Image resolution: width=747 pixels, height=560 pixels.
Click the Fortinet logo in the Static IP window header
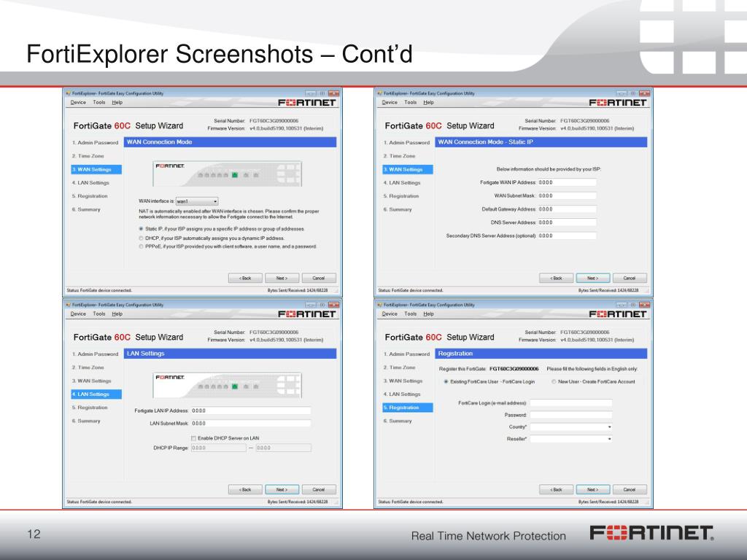click(618, 103)
